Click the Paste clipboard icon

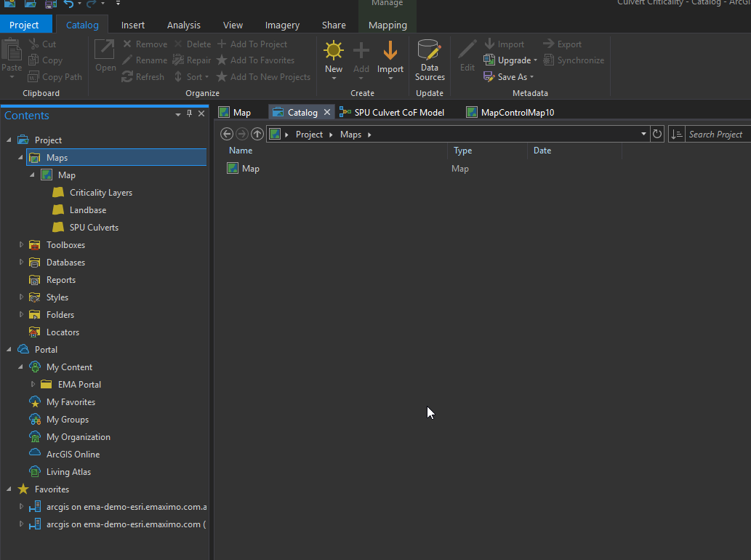coord(12,50)
